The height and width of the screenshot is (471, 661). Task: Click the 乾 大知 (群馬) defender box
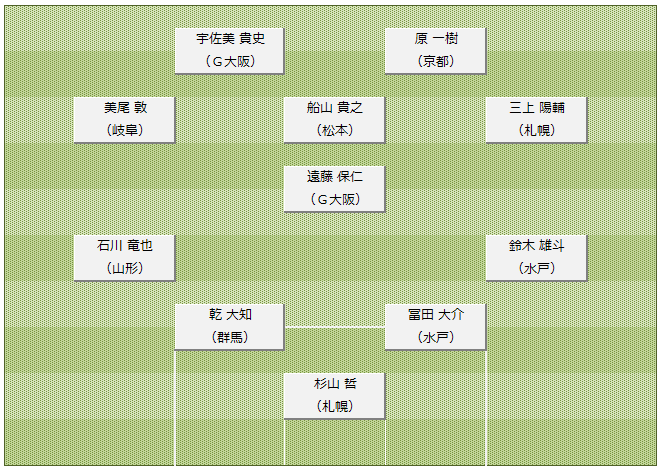tap(229, 327)
